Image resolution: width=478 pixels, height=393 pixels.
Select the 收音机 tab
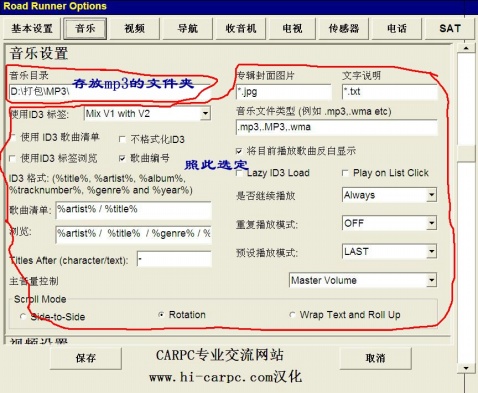click(241, 28)
